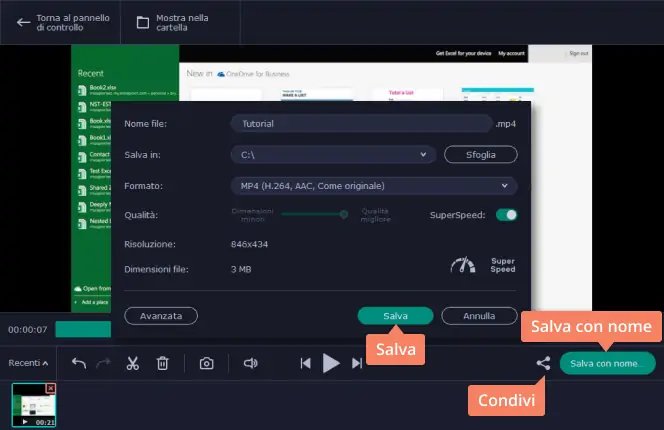Click the SuperSpeed gauge icon

coord(463,265)
